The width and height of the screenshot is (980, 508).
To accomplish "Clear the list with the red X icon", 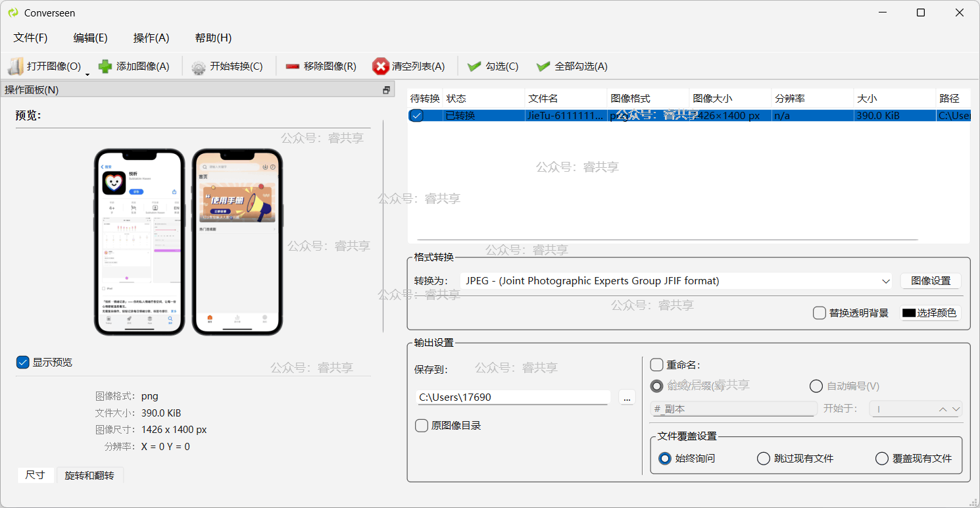I will (380, 66).
